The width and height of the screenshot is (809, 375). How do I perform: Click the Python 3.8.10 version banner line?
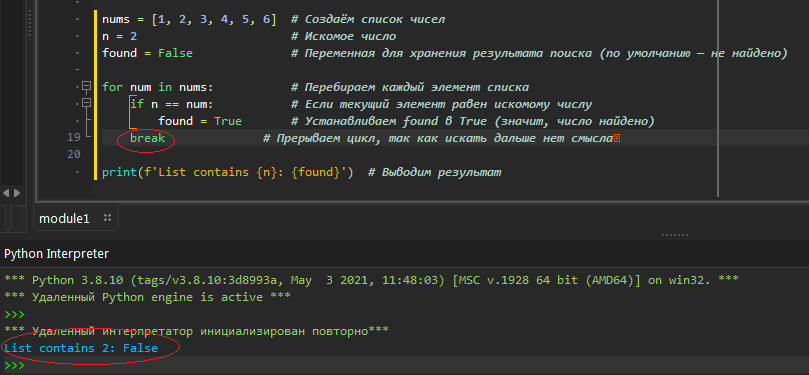pos(371,280)
